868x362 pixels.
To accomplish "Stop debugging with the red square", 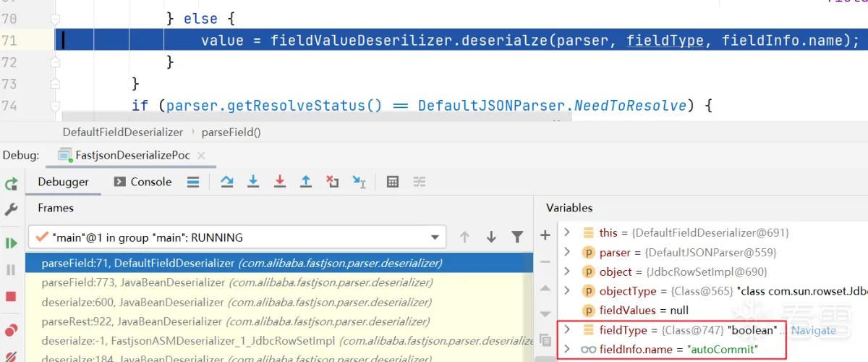I will pos(11,296).
